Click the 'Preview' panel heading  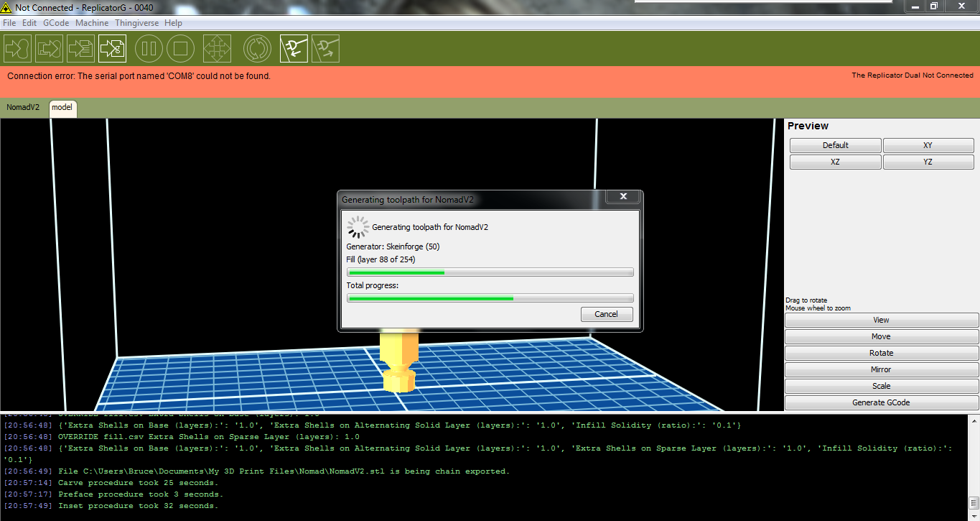pyautogui.click(x=808, y=126)
